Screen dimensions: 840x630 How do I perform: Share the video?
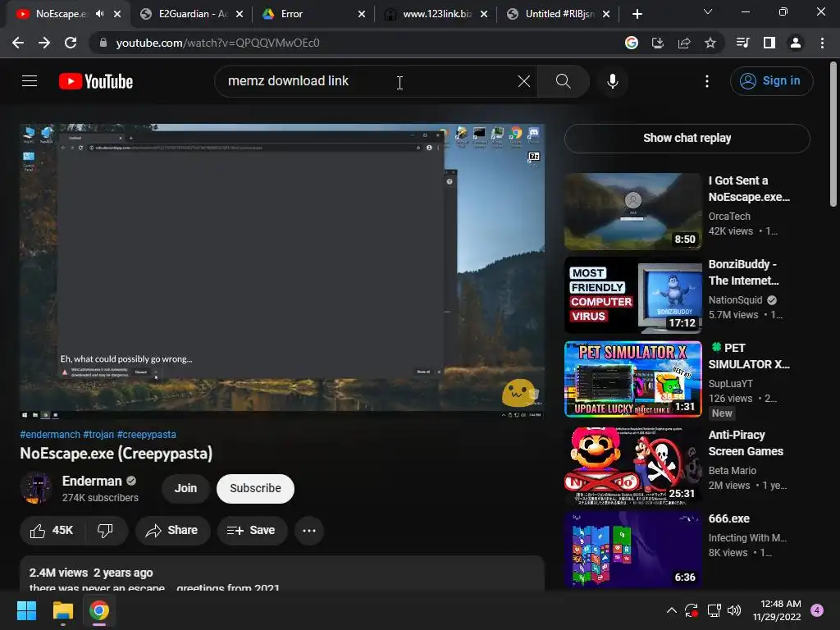172,531
